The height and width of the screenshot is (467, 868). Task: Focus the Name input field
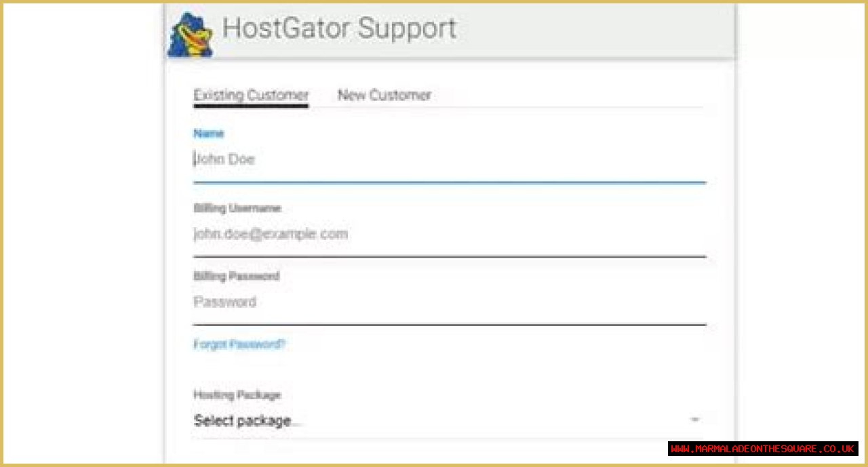[449, 160]
